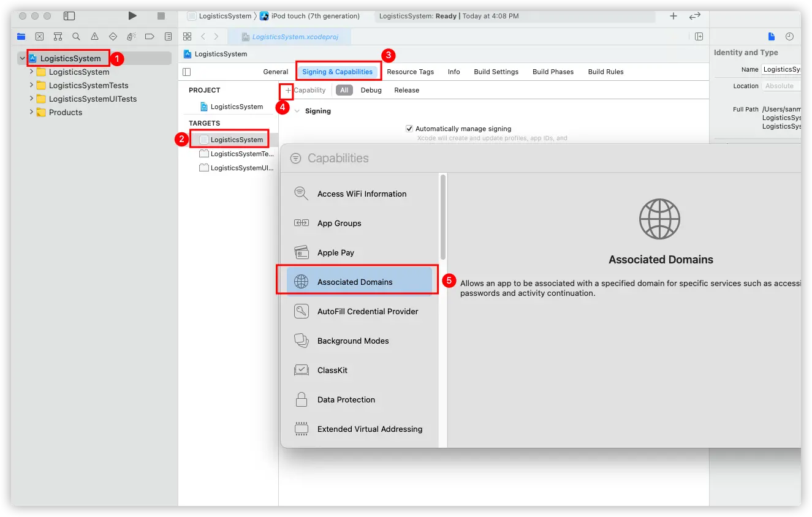812x517 pixels.
Task: Click the Name field in Identity and Type
Action: 781,69
